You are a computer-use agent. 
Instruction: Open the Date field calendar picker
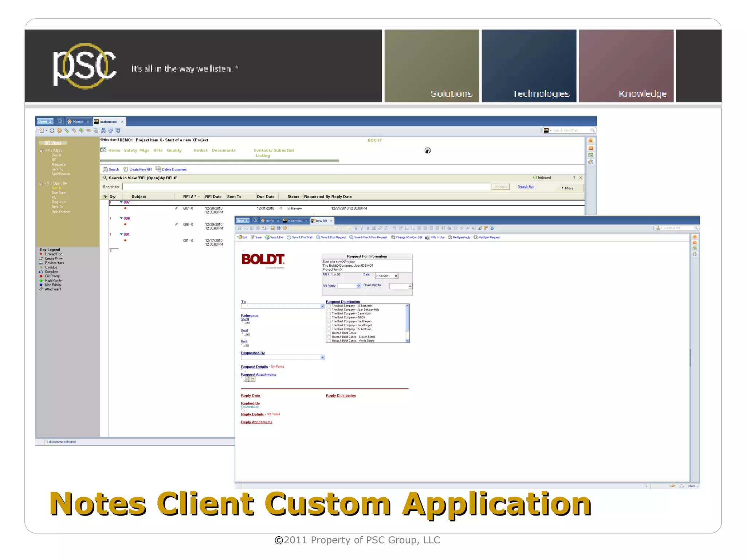[x=396, y=276]
